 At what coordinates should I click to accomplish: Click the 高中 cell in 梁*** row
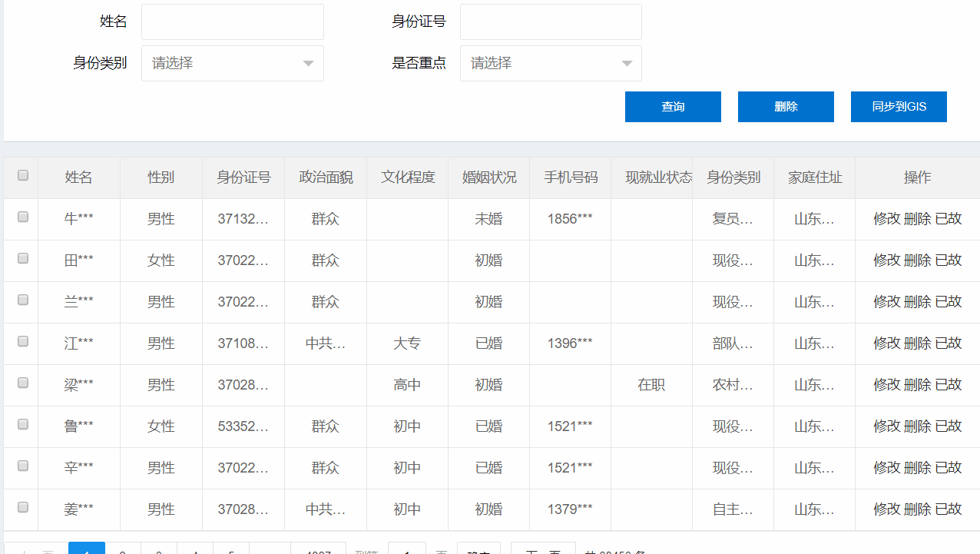tap(407, 385)
